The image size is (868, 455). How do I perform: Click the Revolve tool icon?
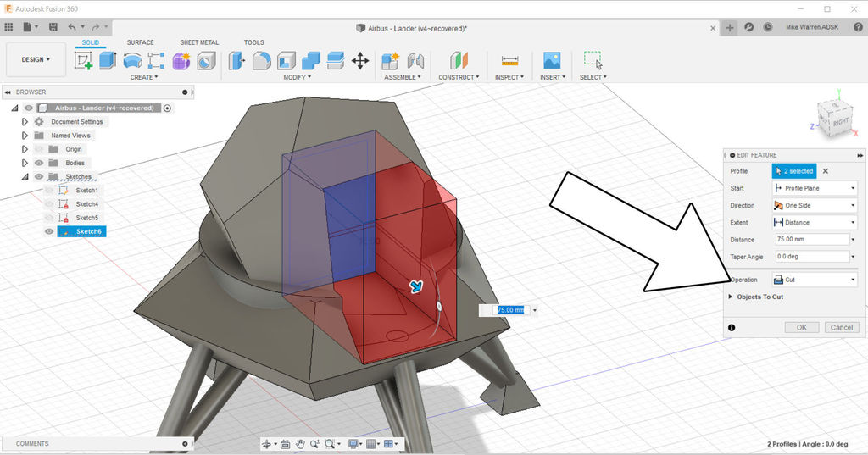(132, 61)
